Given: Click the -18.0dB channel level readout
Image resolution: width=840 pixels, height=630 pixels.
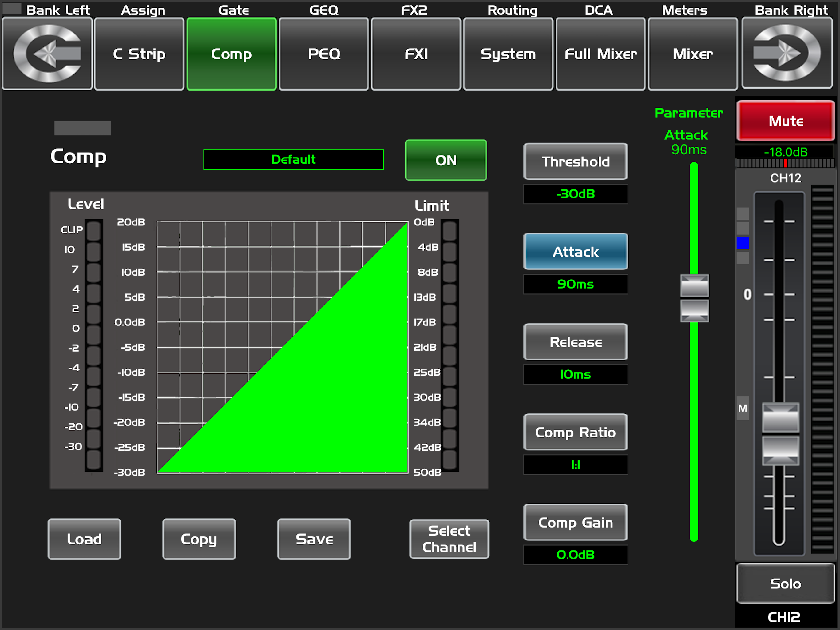Looking at the screenshot, I should 785,152.
